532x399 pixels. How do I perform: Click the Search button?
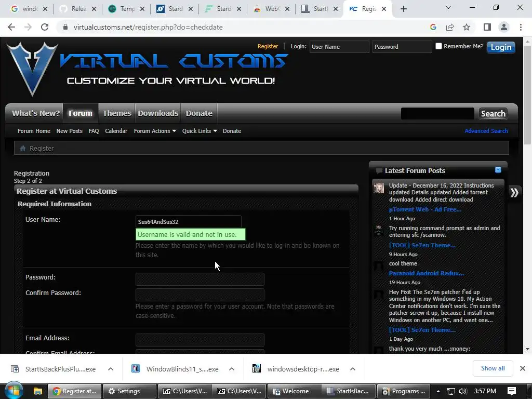tap(493, 114)
